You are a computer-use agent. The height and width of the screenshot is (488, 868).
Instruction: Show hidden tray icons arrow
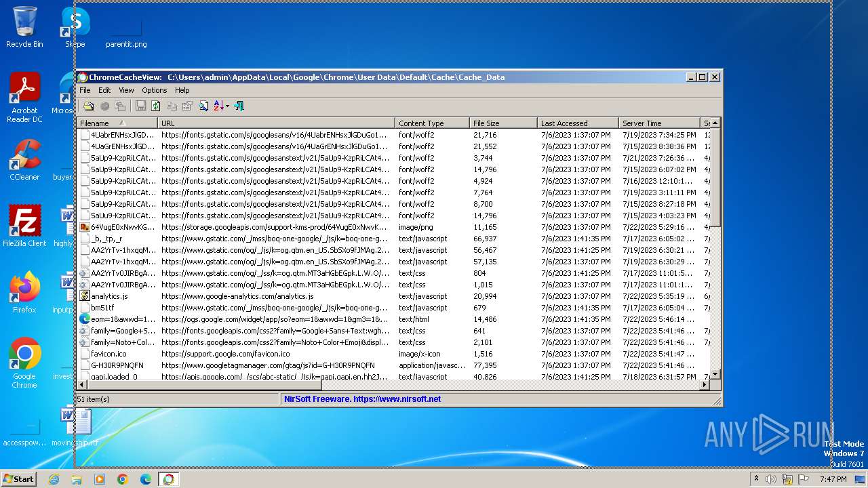coord(756,479)
